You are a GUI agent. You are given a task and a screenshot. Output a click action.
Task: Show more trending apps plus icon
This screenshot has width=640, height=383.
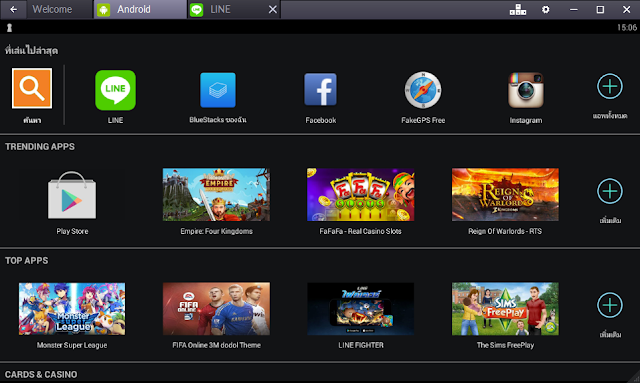(610, 191)
